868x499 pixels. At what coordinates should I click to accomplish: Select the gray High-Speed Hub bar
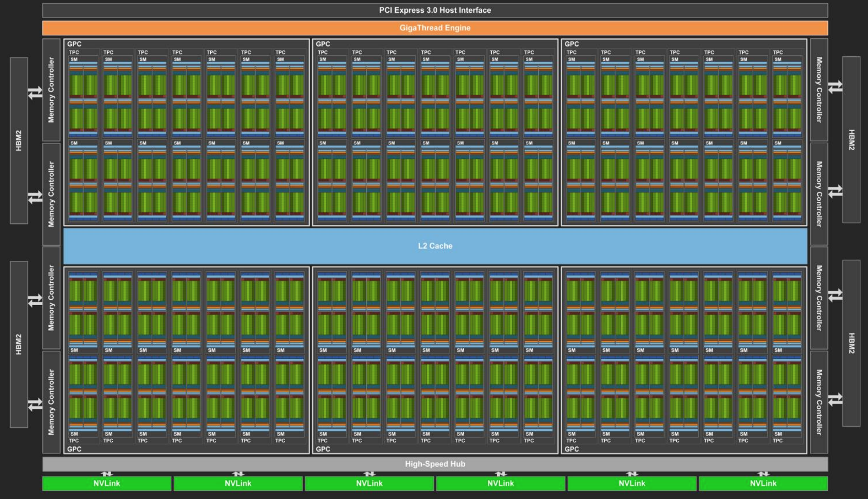coord(435,464)
